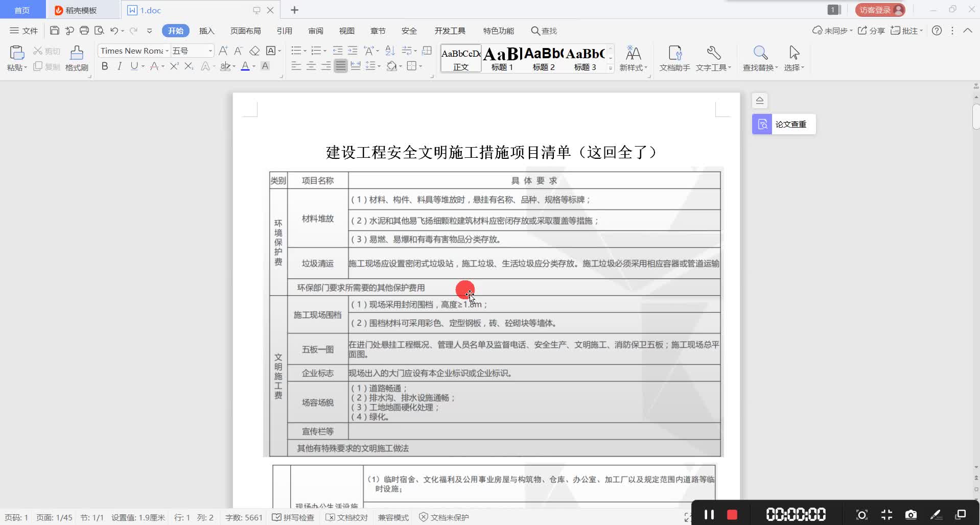Screen dimensions: 980x525
Task: Apply superscript formatting
Action: pyautogui.click(x=174, y=66)
